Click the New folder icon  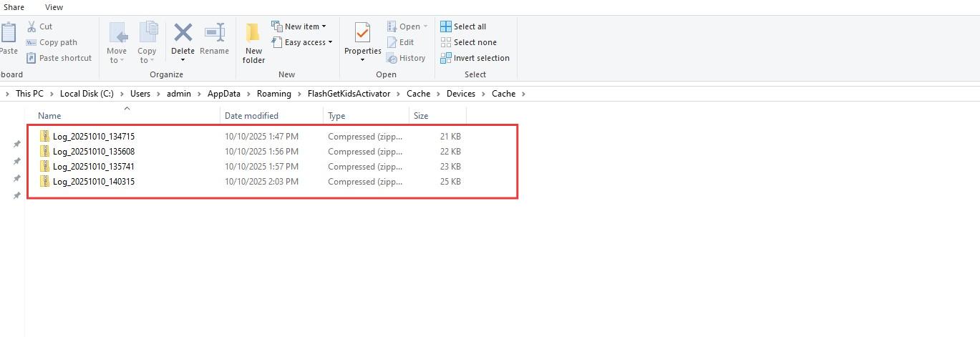[253, 34]
